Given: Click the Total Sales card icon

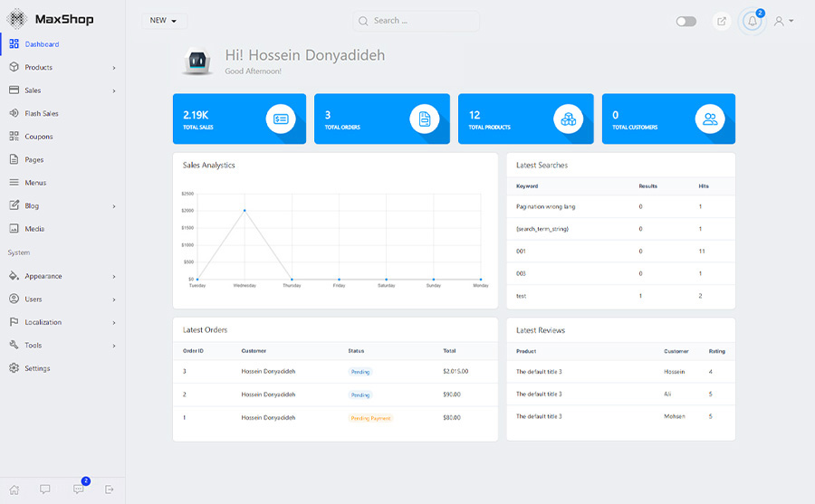Looking at the screenshot, I should (x=280, y=119).
